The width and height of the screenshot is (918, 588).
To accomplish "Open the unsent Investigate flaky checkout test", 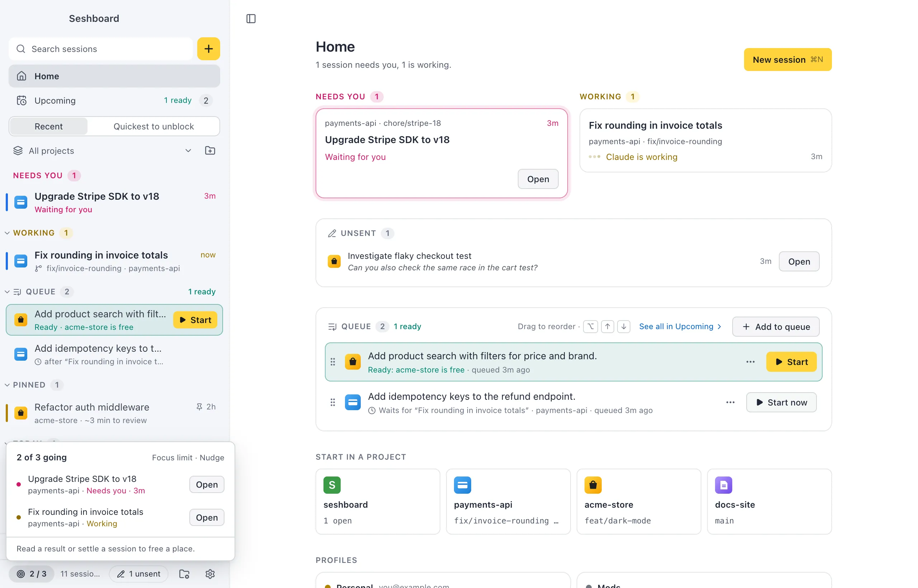I will click(x=799, y=261).
